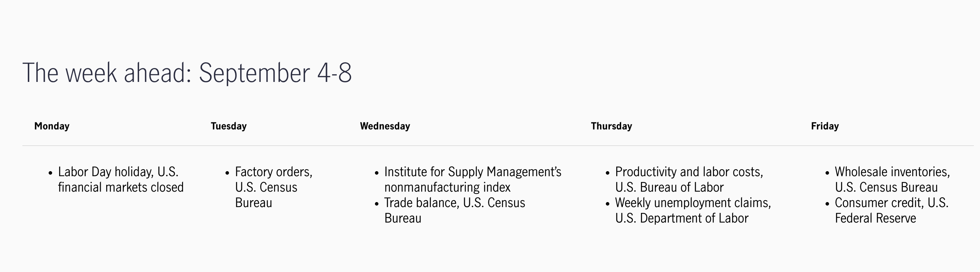Click the Trade balance entry
The width and height of the screenshot is (980, 272).
click(455, 210)
